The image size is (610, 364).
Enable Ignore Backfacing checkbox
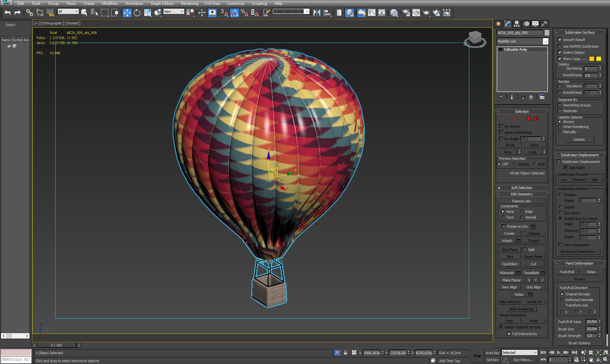point(501,132)
